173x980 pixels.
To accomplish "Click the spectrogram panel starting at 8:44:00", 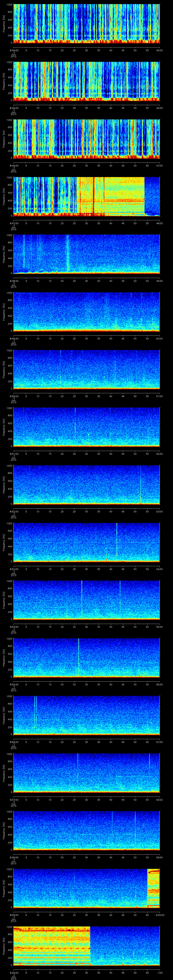I will 86,24.
